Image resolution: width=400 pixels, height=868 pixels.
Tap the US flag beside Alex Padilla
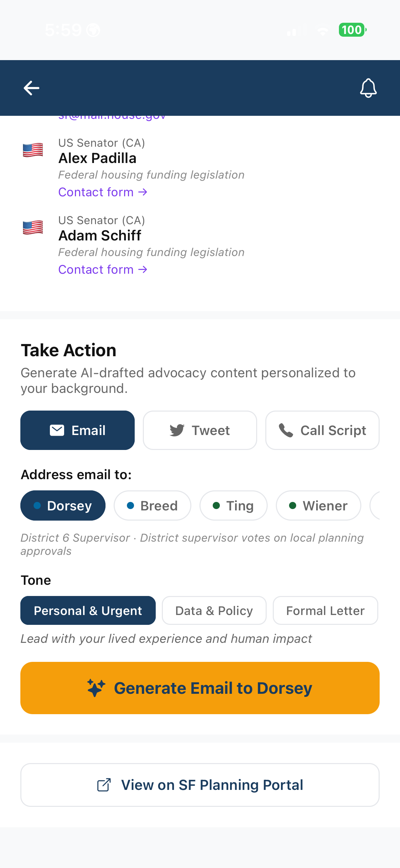coord(33,150)
